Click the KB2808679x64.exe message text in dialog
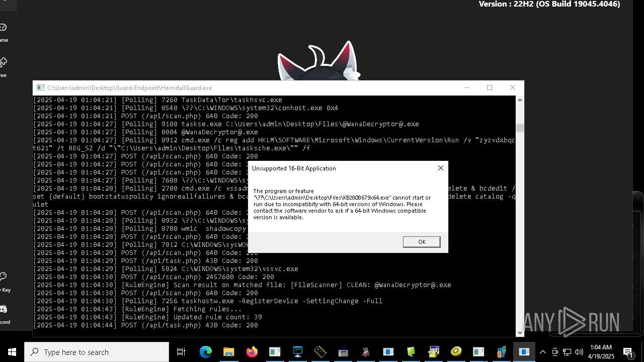The width and height of the screenshot is (644, 362). click(342, 204)
